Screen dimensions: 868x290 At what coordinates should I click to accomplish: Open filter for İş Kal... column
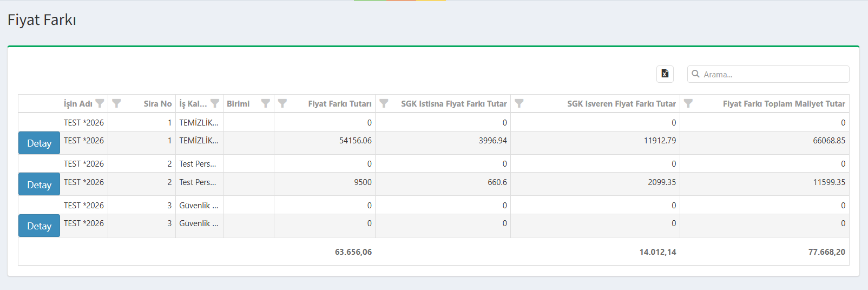[215, 103]
